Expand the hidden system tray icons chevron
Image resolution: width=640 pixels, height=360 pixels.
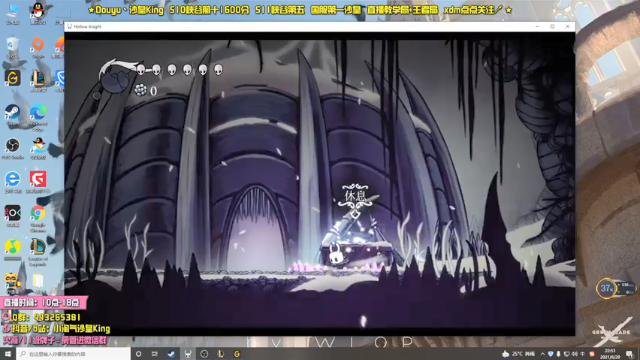click(x=542, y=354)
